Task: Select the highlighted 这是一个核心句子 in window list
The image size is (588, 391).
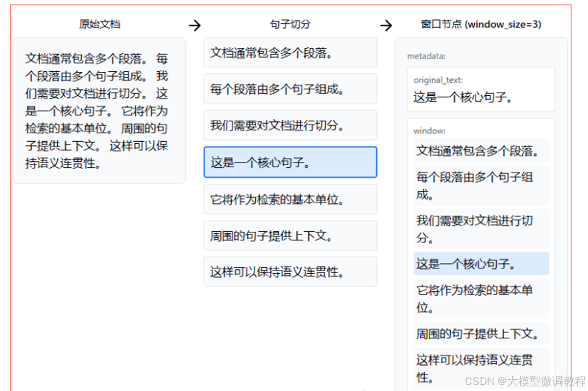Action: click(x=480, y=264)
